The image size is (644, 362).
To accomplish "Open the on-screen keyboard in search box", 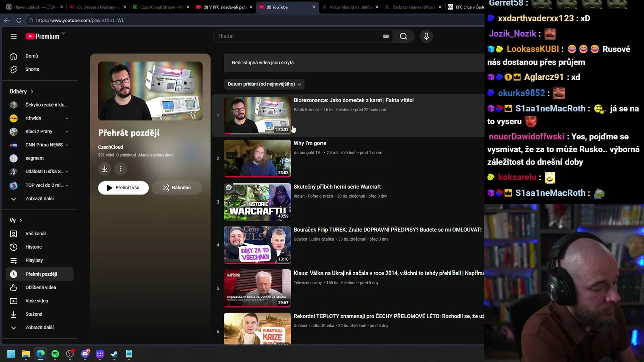I will [x=386, y=36].
